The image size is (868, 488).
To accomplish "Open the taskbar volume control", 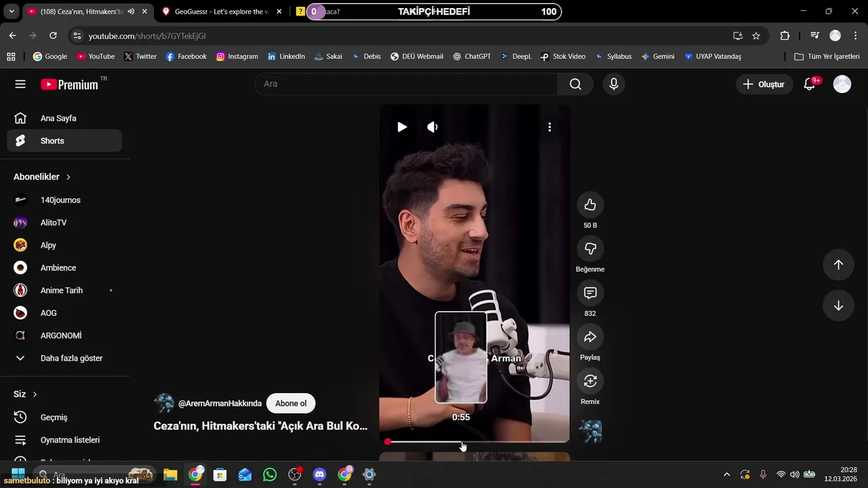I will [795, 474].
